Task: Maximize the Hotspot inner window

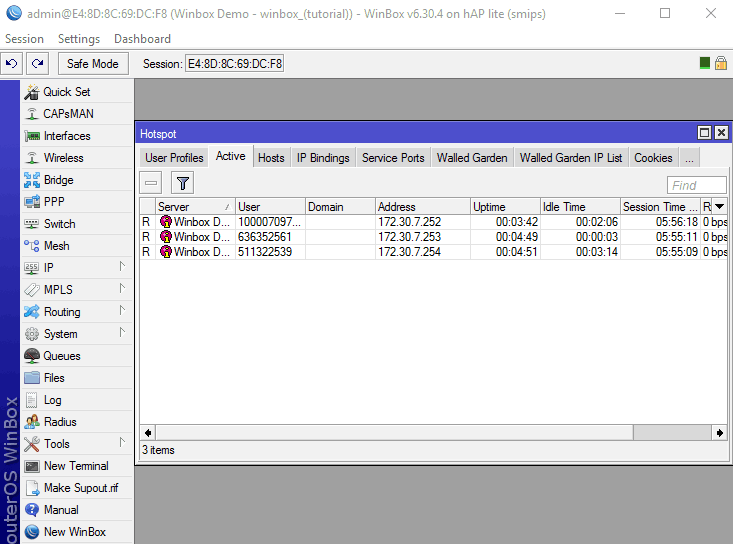Action: pyautogui.click(x=704, y=133)
